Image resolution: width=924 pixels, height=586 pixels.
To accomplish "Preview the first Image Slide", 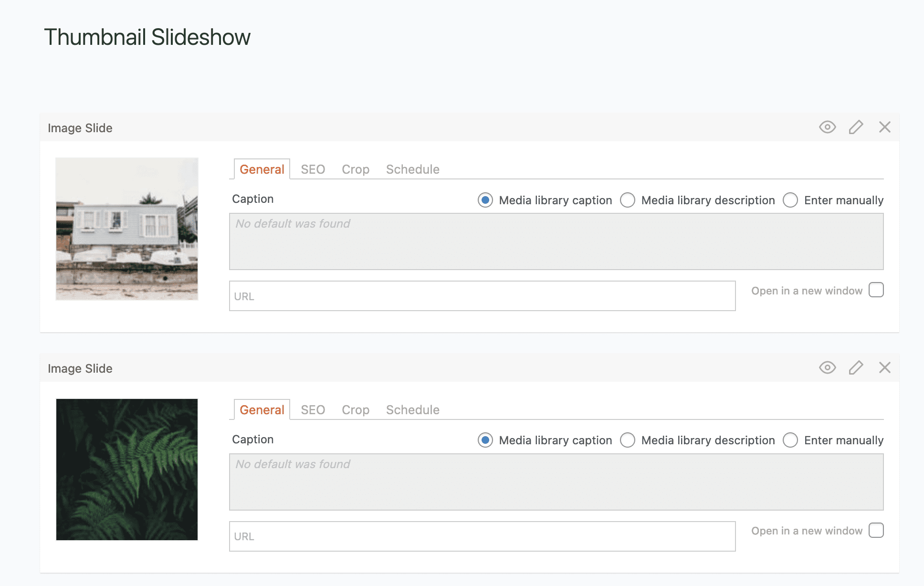I will [x=827, y=127].
